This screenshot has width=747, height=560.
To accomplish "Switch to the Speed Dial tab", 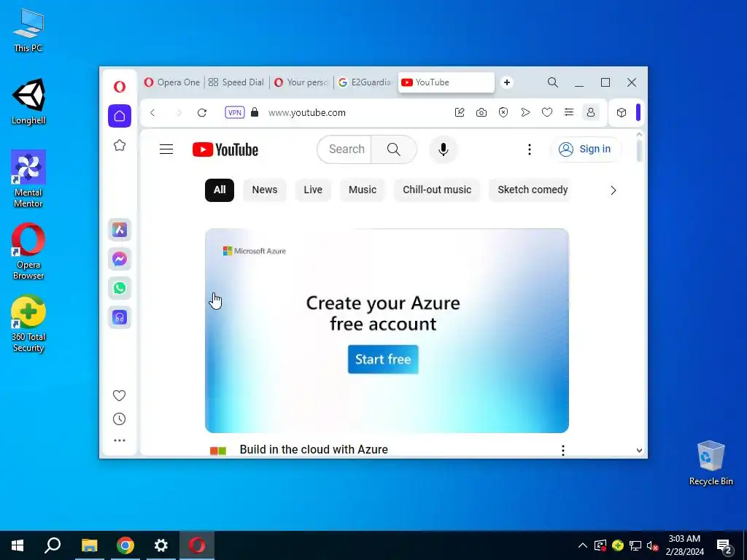I will click(236, 82).
